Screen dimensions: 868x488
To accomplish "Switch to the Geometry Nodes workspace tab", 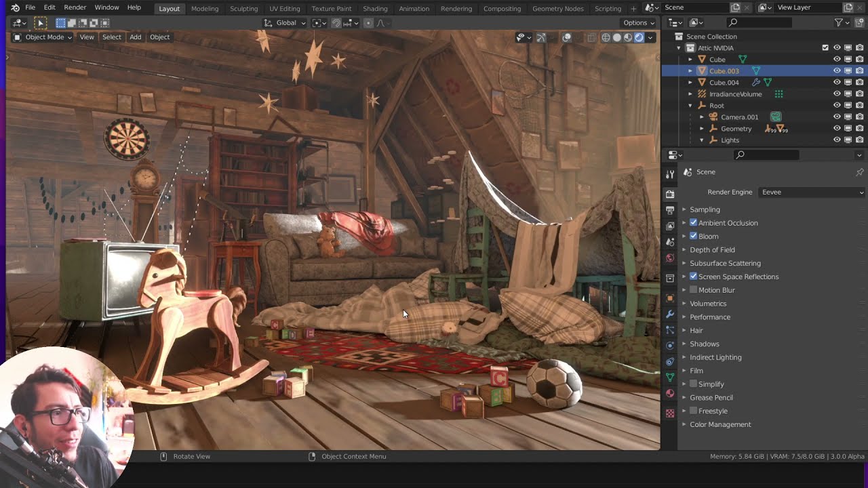I will 557,9.
